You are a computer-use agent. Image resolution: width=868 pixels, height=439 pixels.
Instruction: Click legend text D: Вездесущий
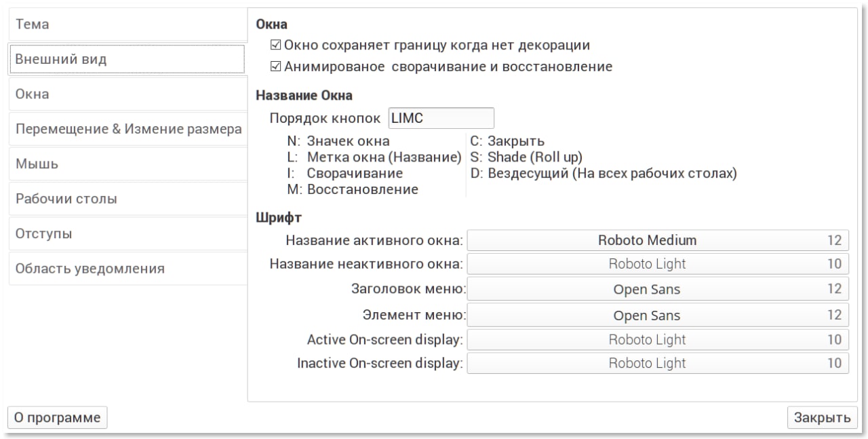604,174
